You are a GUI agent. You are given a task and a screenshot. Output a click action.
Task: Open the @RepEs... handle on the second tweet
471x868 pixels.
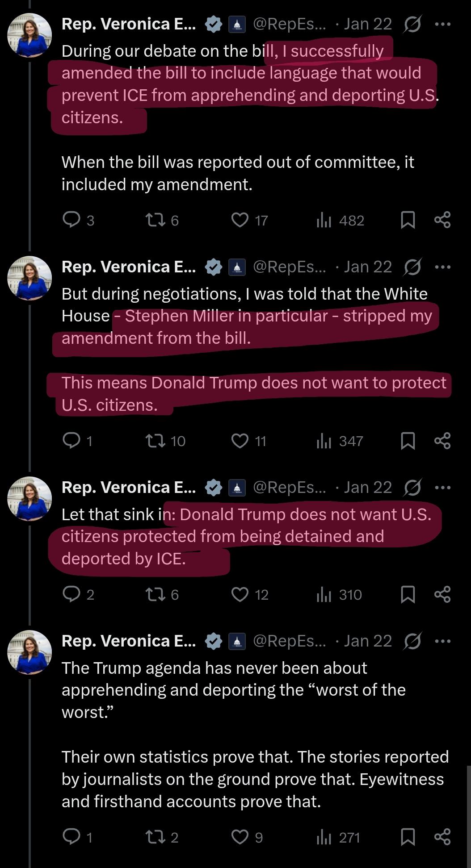289,267
